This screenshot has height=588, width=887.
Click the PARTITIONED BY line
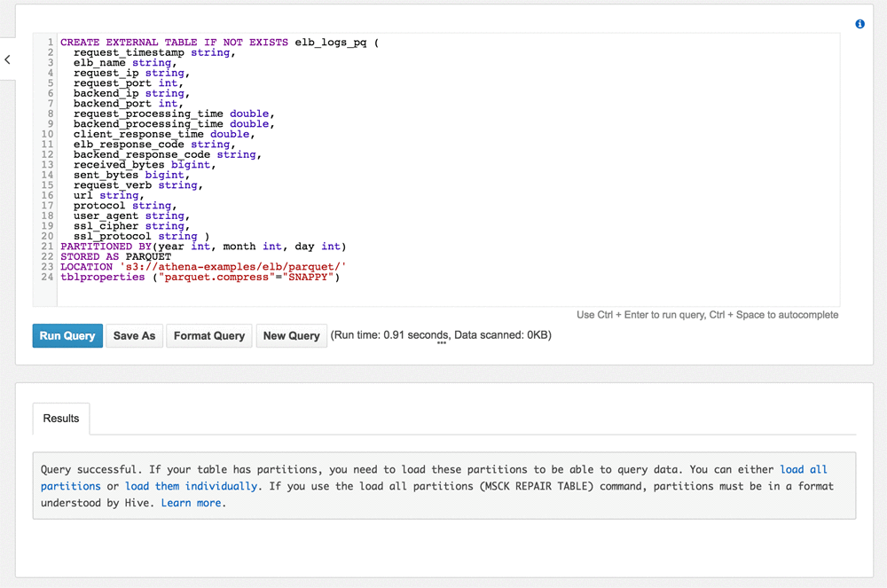(x=203, y=246)
